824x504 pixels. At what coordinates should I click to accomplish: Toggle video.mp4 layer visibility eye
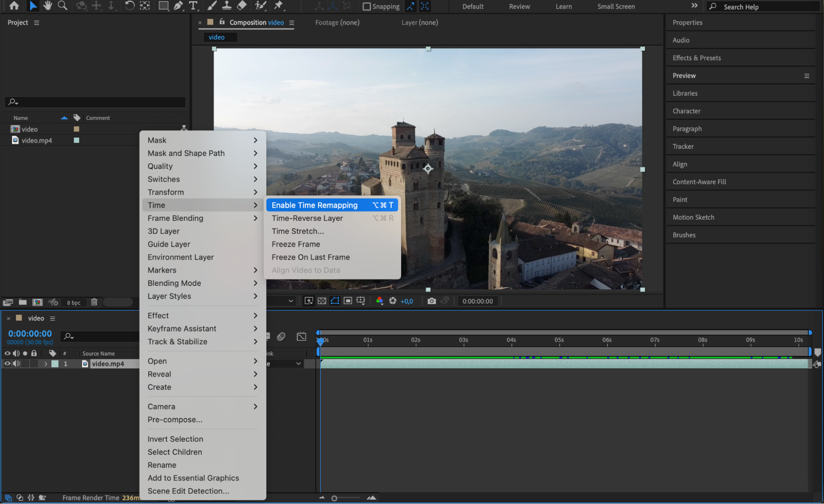click(x=7, y=363)
